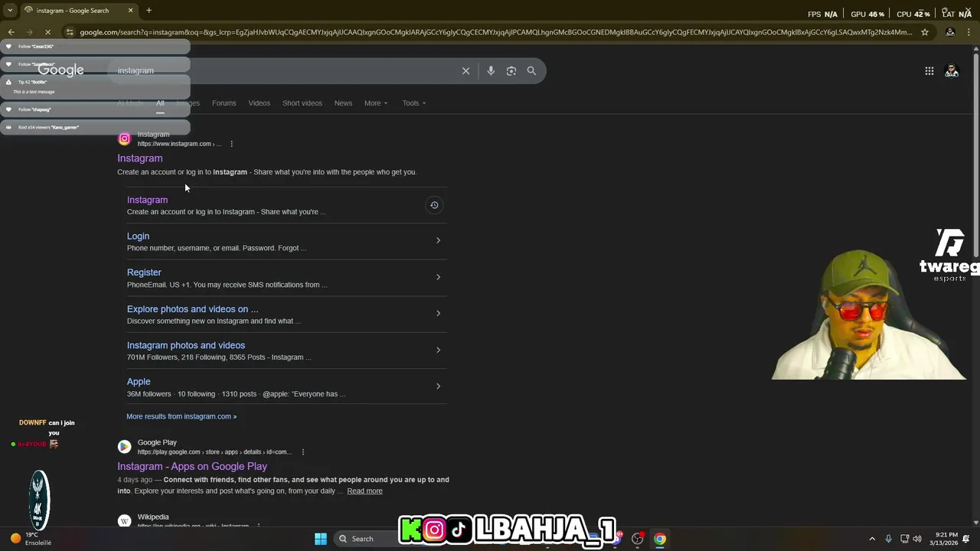Open the tab search dropdown arrow
Viewport: 980px width, 551px height.
(x=10, y=10)
